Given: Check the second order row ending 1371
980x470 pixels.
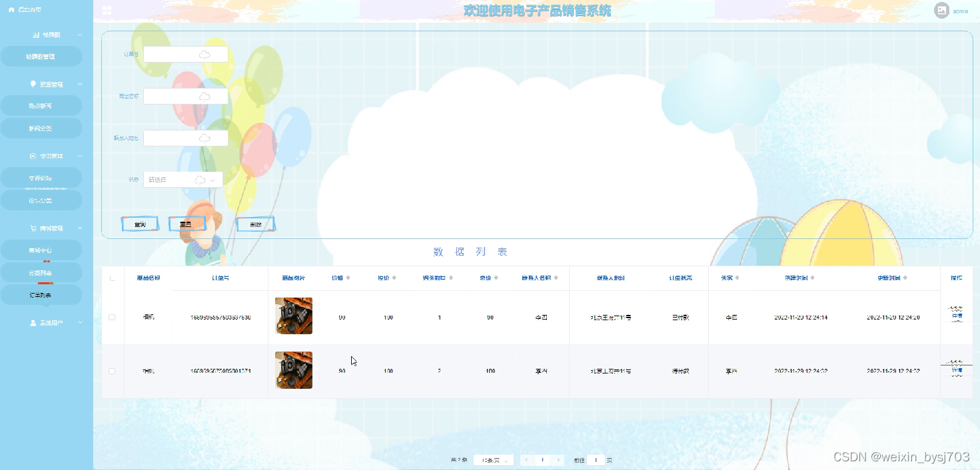Looking at the screenshot, I should pos(112,371).
